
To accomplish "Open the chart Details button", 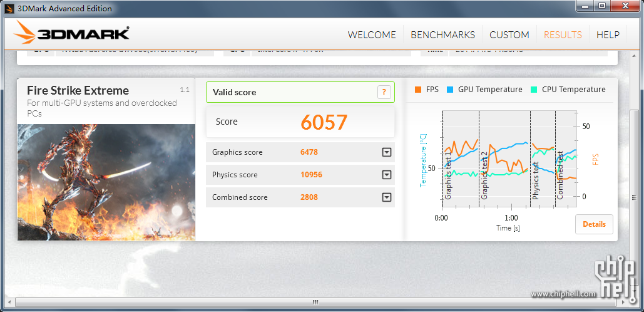I will (594, 224).
